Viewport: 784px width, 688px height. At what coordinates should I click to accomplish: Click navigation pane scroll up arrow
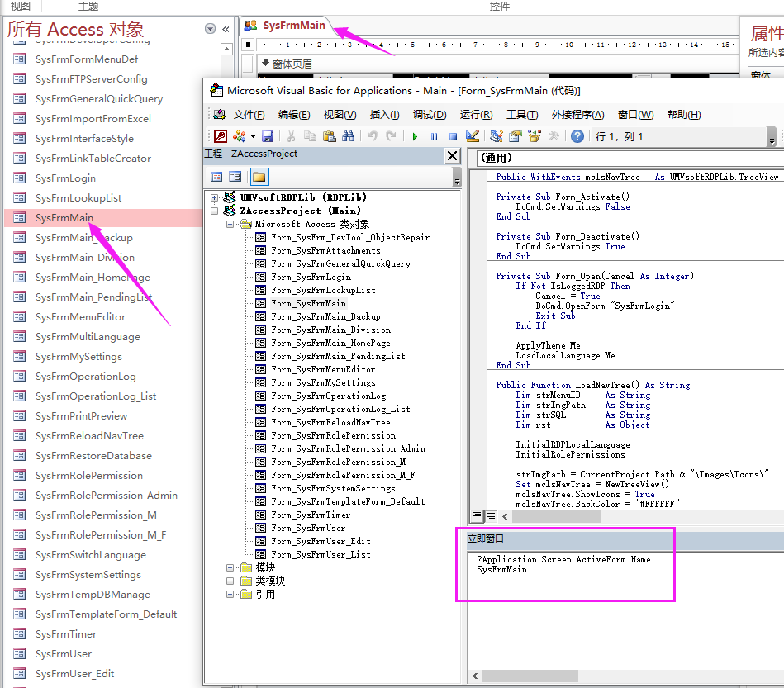click(x=226, y=49)
